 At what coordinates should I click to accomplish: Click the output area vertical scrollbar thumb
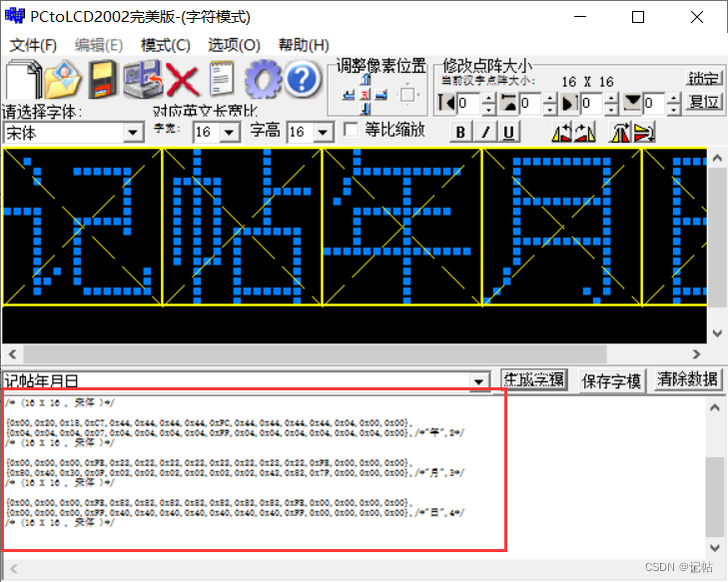point(715,497)
